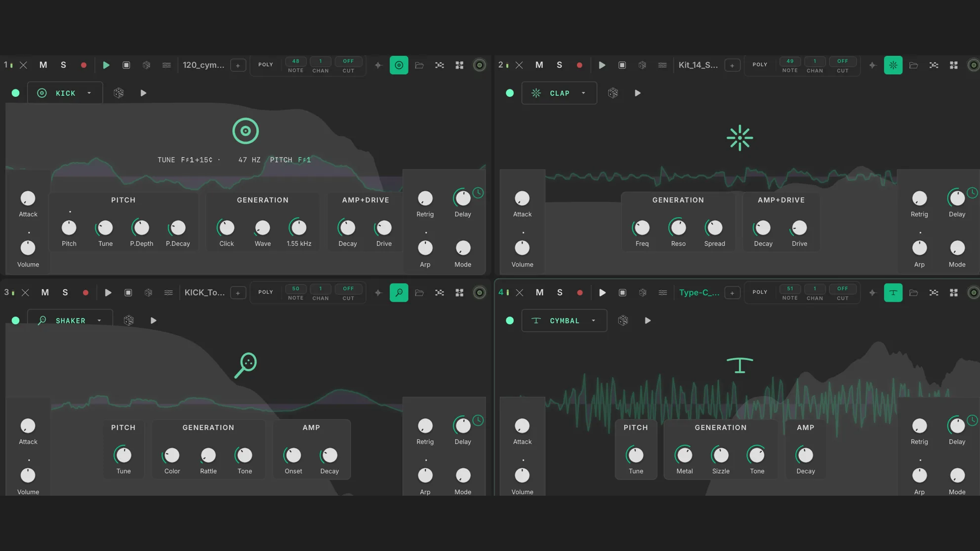The image size is (980, 551).
Task: Arm record on track 3
Action: 85,293
